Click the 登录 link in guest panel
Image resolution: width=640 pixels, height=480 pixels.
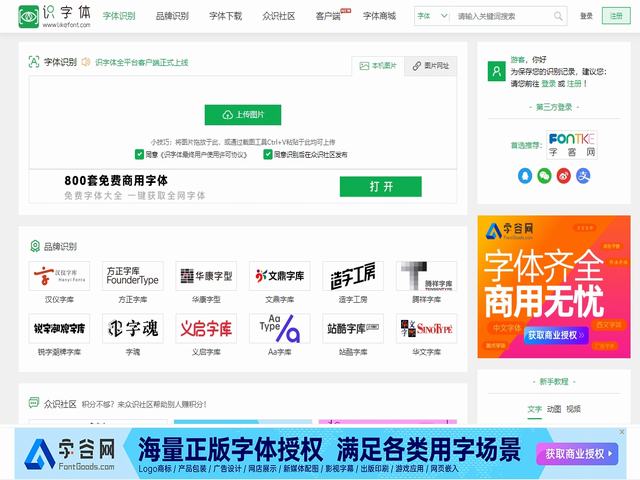click(x=549, y=84)
